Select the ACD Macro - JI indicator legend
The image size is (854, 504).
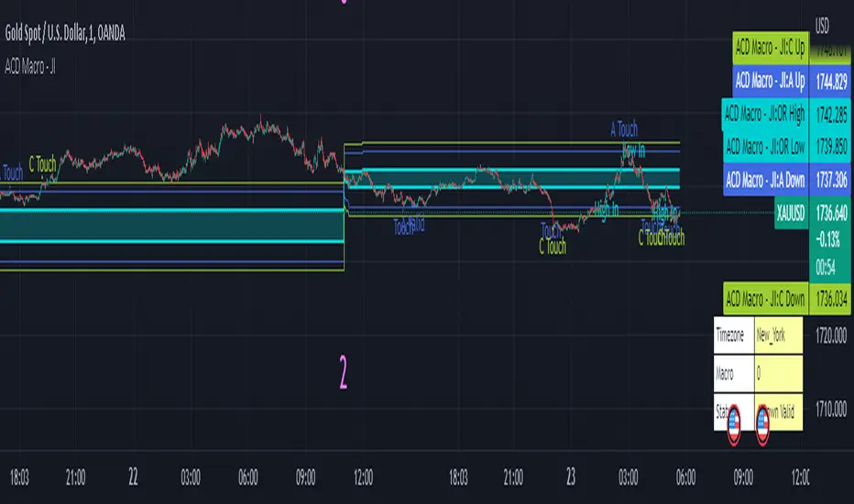pyautogui.click(x=30, y=67)
